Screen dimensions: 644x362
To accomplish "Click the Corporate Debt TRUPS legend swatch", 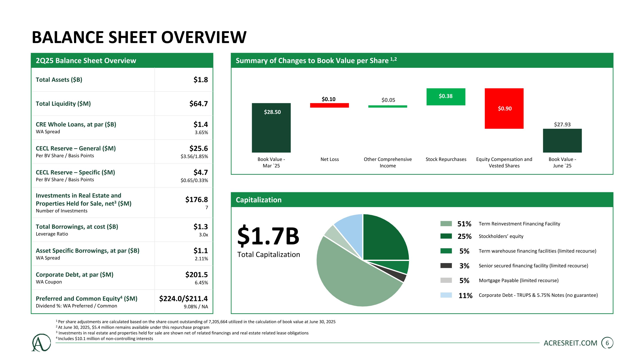I will pos(446,295).
